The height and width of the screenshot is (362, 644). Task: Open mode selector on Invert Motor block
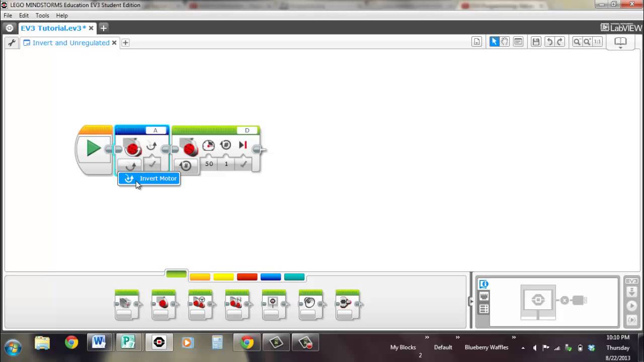click(x=130, y=165)
